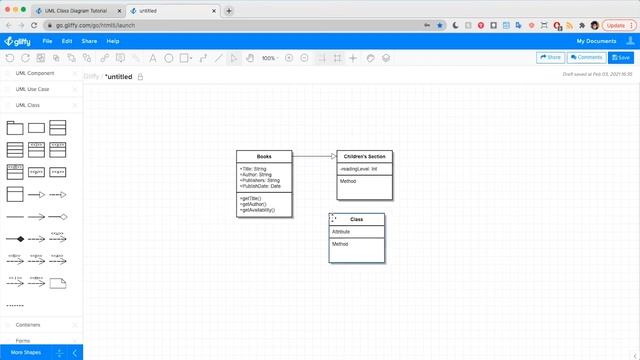Image resolution: width=640 pixels, height=360 pixels.
Task: Click the *untitled document title
Action: [119, 77]
